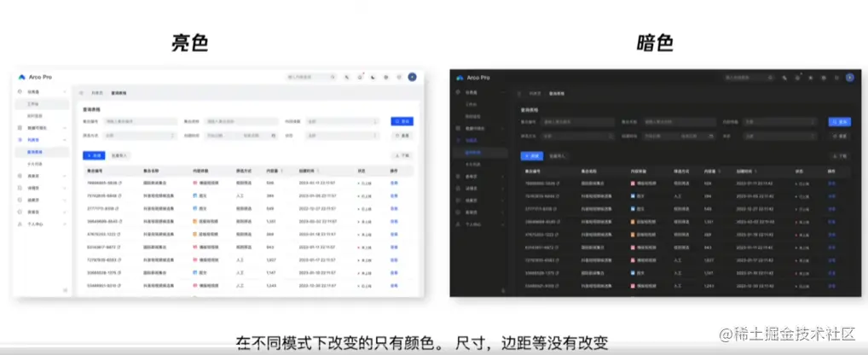Expand 表单页 chevron in light sidebar

tap(65, 176)
